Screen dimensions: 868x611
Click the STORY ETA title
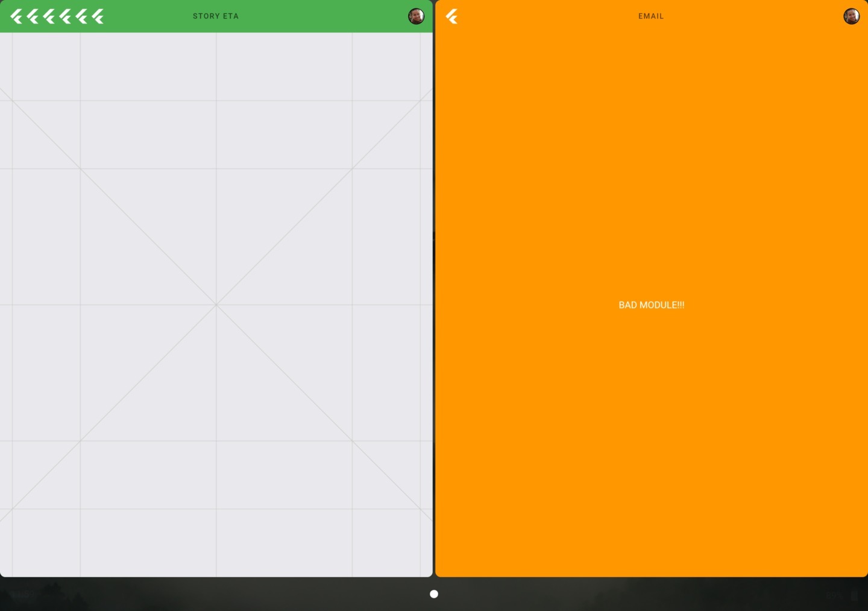point(216,16)
